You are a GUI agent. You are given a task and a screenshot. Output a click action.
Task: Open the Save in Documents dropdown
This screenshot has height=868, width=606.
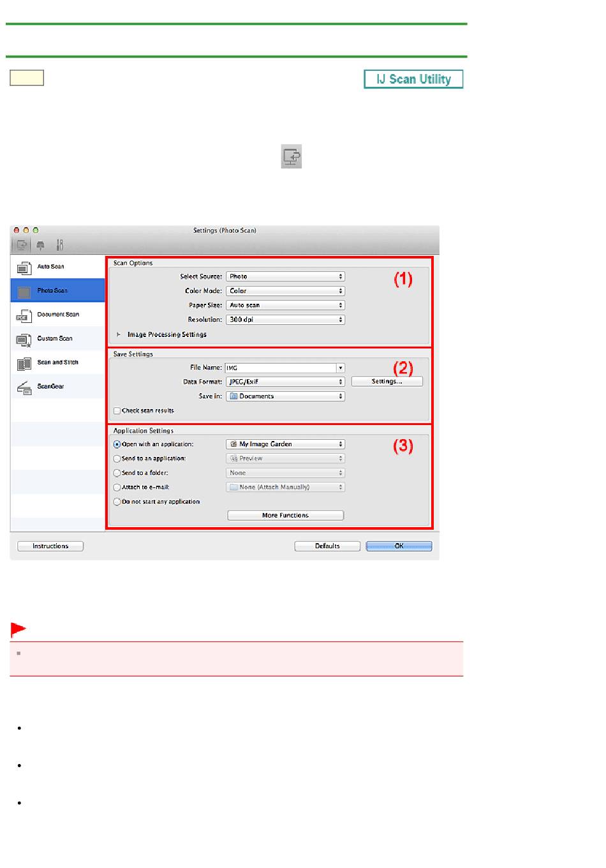pos(285,396)
